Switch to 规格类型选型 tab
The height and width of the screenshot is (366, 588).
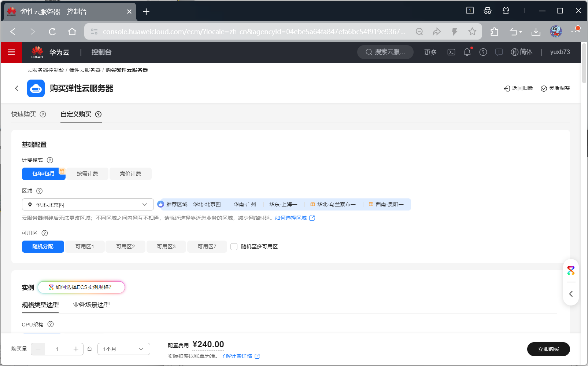[40, 305]
